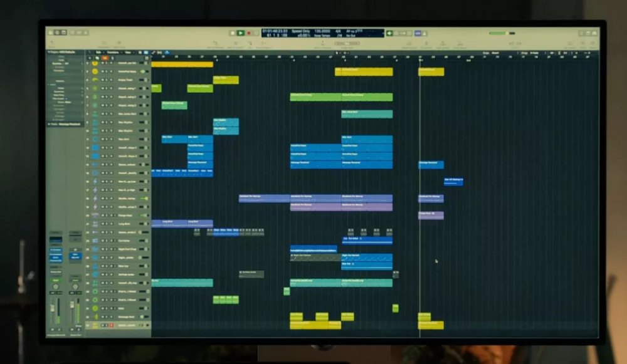
Task: Click the Duplicate Track button
Action: [97, 58]
